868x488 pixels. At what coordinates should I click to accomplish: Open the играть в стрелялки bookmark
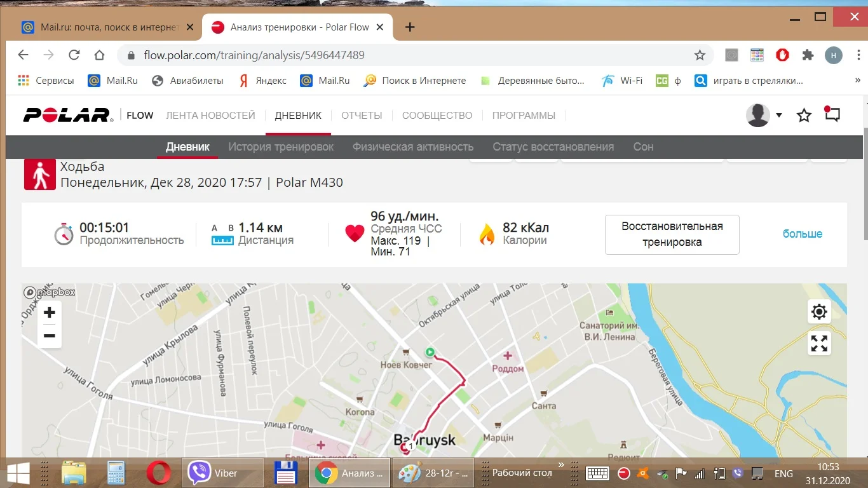pos(749,81)
